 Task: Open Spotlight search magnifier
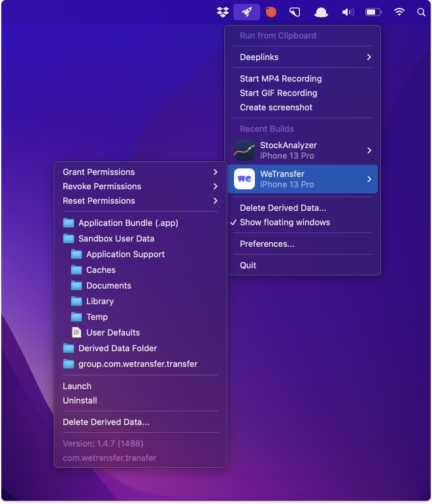(421, 12)
